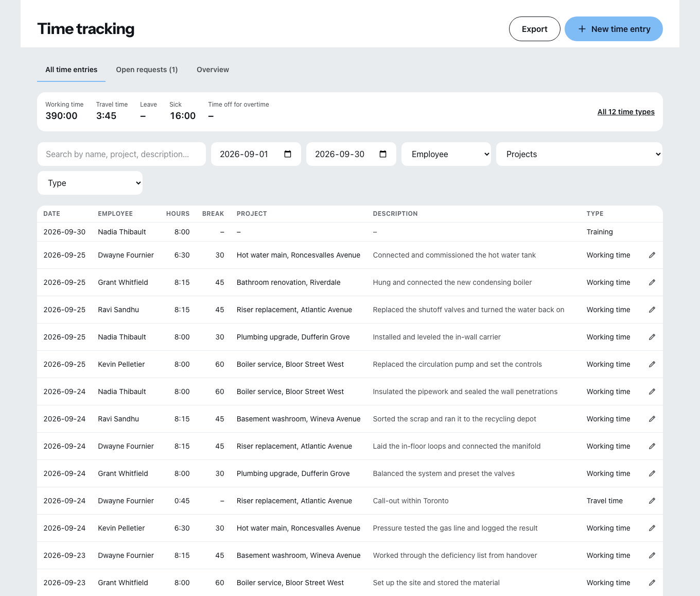Edit Dwayne Fournier's deficiency list entry
The width and height of the screenshot is (700, 596).
click(652, 555)
